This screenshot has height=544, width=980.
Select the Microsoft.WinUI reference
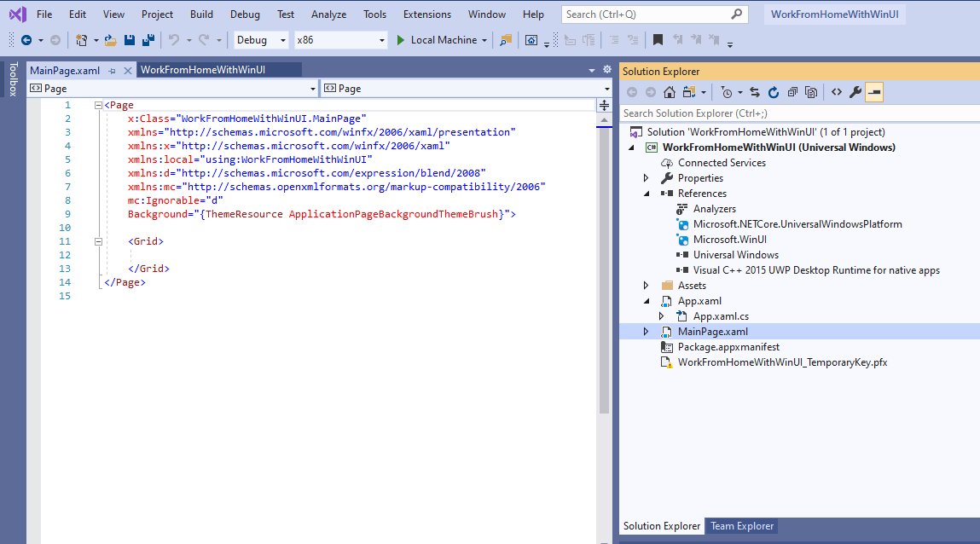click(x=729, y=240)
